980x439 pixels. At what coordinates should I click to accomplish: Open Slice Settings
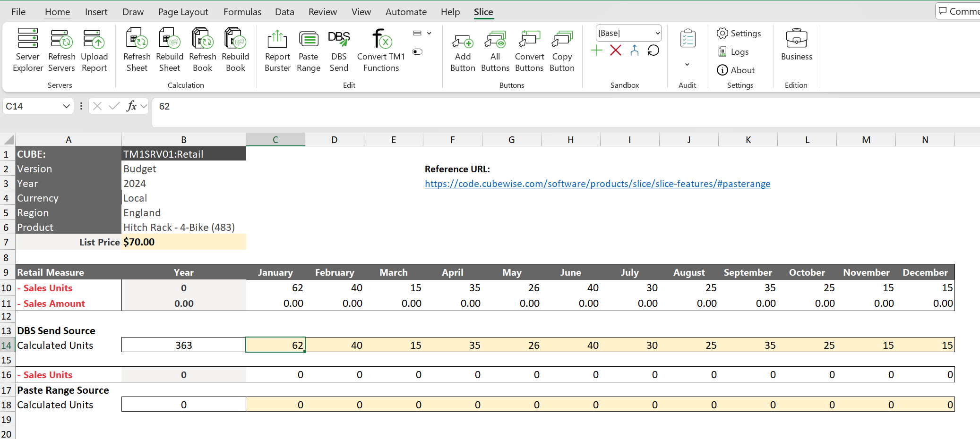tap(739, 33)
